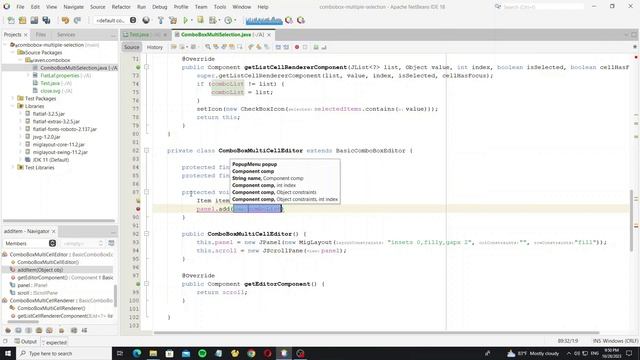This screenshot has width=640, height=360.
Task: Click the Find Selection magnifier icon in the editor toolbar
Action: pos(208,47)
